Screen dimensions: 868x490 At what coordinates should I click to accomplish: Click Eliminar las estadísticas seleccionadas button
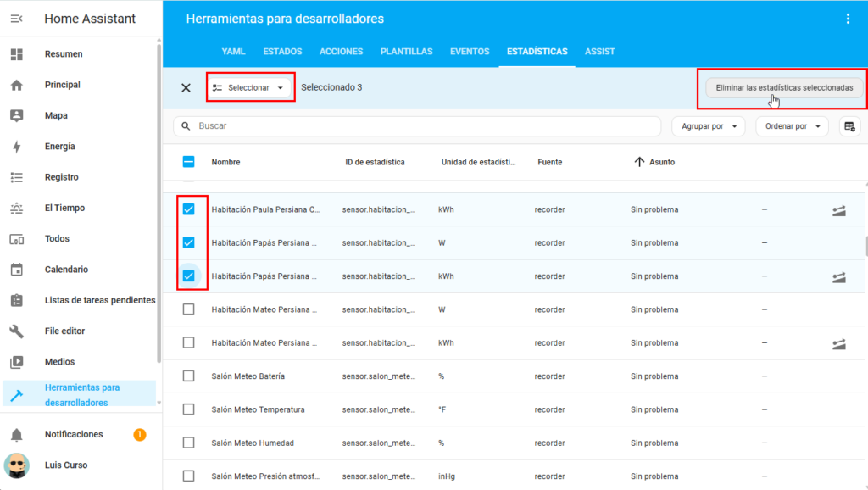[x=783, y=87]
